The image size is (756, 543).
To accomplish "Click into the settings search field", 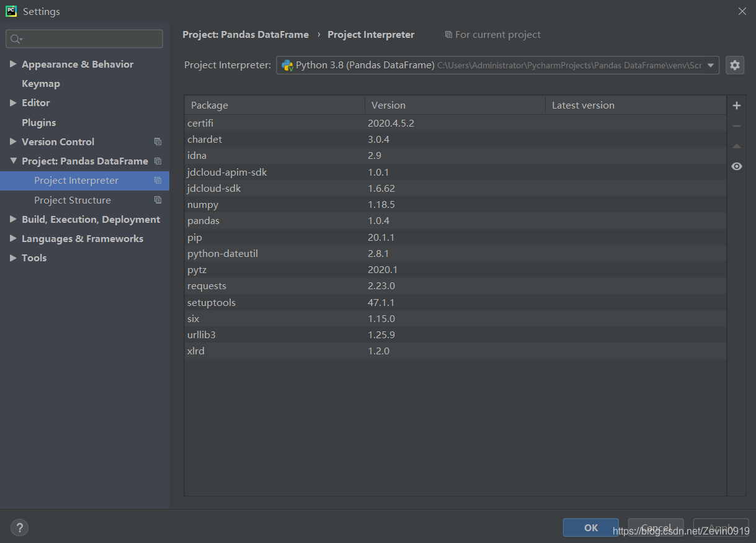I will point(84,39).
